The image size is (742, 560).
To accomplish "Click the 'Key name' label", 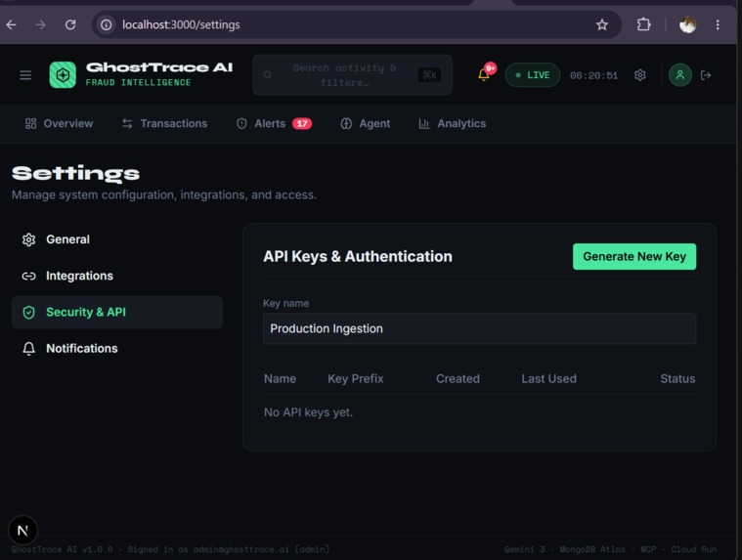I will point(285,303).
